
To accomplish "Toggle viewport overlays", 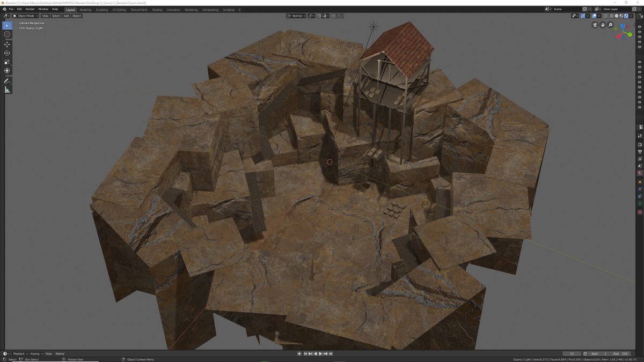I will (594, 16).
